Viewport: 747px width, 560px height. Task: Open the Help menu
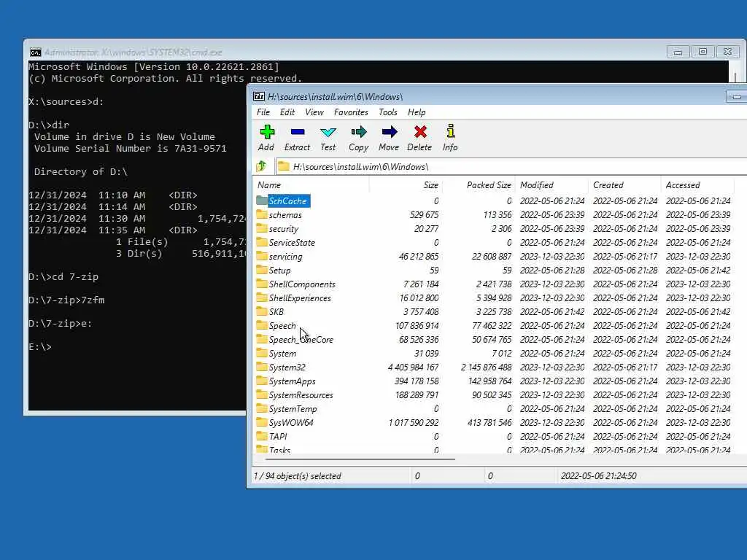click(417, 112)
